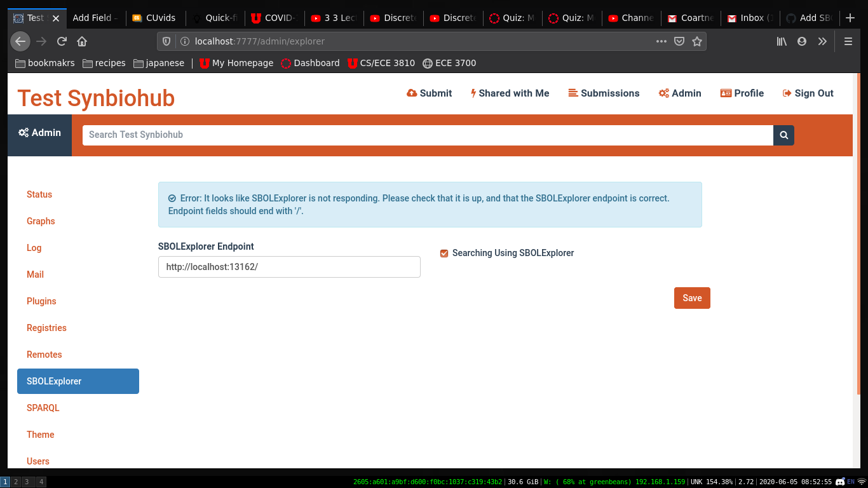Expand the toolbar overflow chevron

822,41
